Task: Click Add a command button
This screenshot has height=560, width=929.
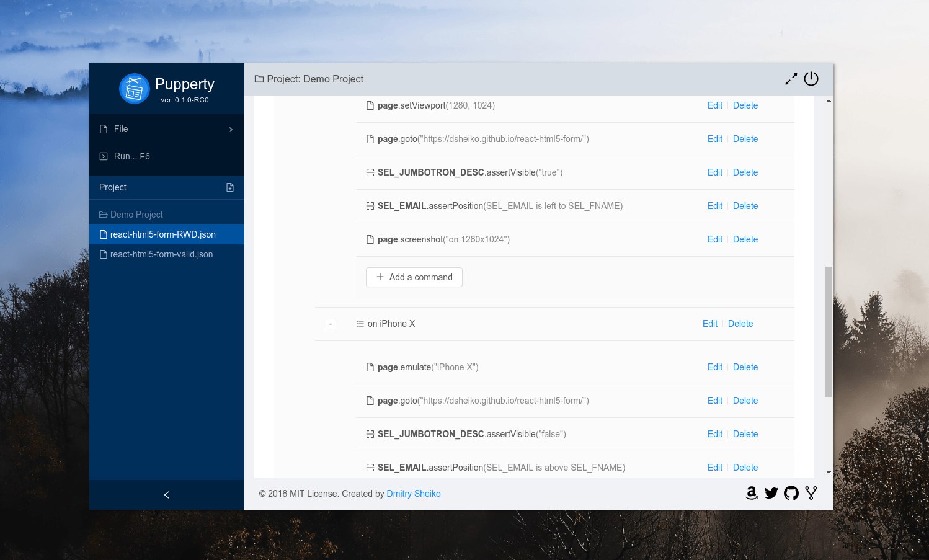Action: coord(414,277)
